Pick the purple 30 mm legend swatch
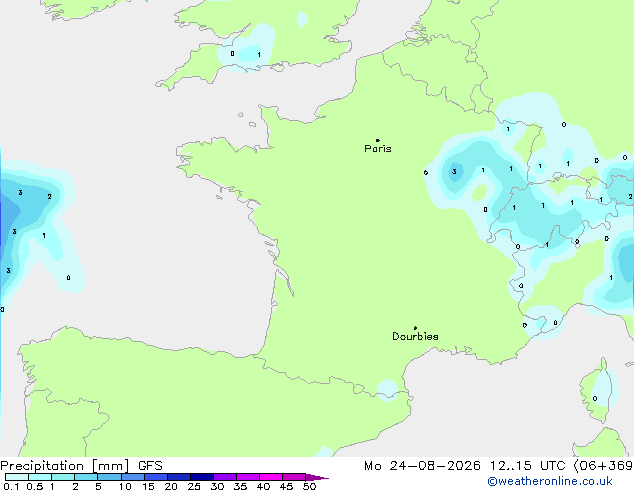This screenshot has height=490, width=634. [225, 477]
